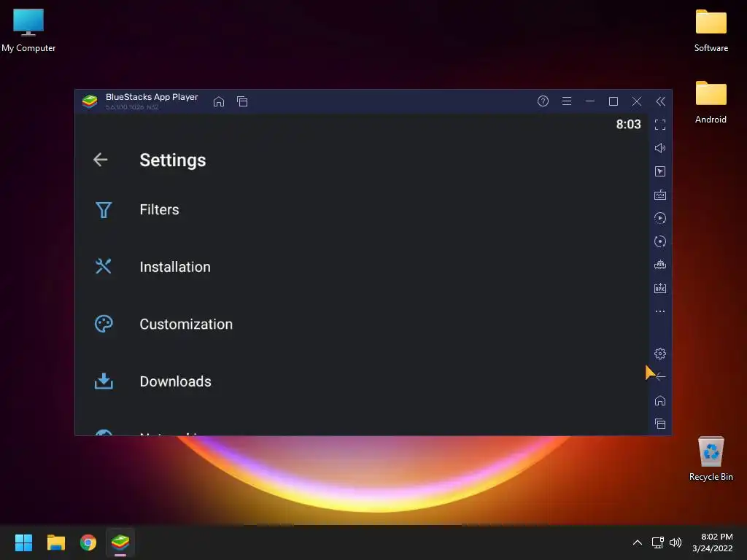
Task: Open the macro recorder sidebar icon
Action: click(x=659, y=218)
